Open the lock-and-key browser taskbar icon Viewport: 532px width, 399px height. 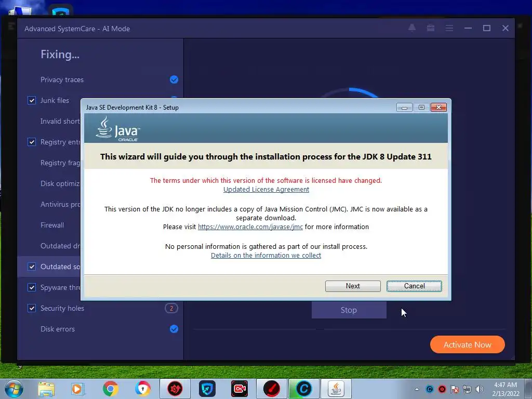coord(142,389)
